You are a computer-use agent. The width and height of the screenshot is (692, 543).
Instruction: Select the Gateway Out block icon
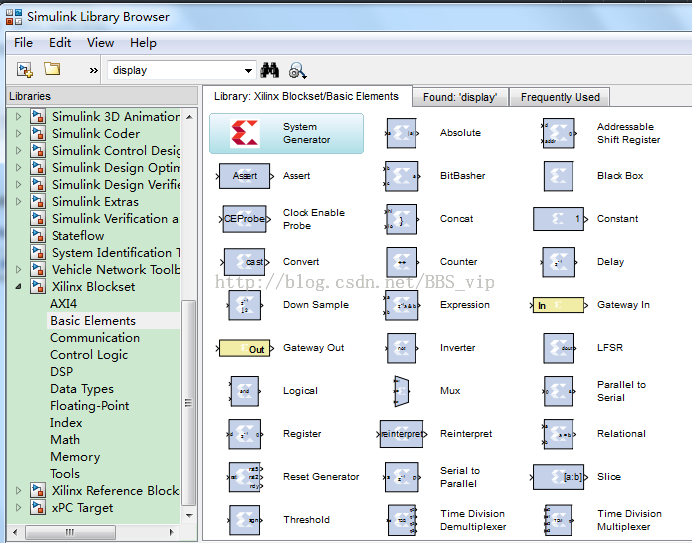[x=244, y=348]
